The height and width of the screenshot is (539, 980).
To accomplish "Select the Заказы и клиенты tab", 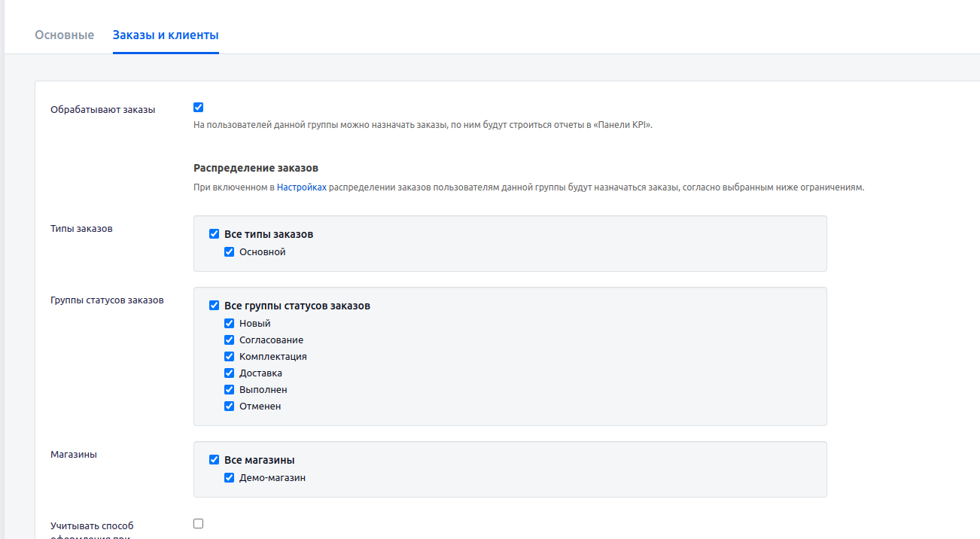I will pos(166,35).
